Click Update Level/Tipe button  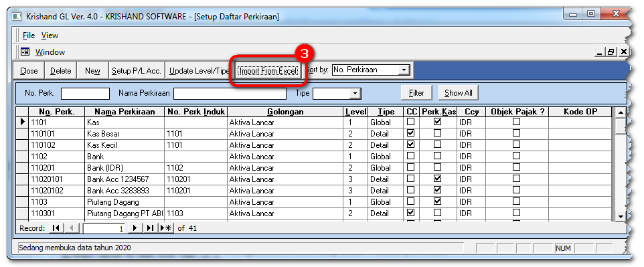(x=199, y=71)
